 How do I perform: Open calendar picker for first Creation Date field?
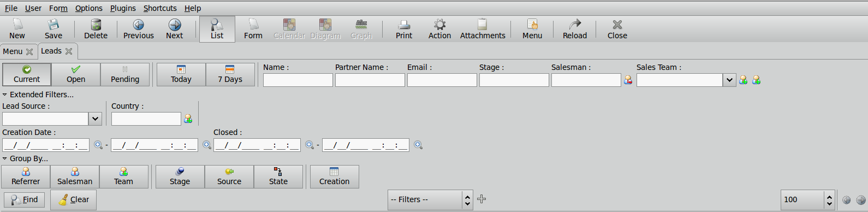[98, 145]
